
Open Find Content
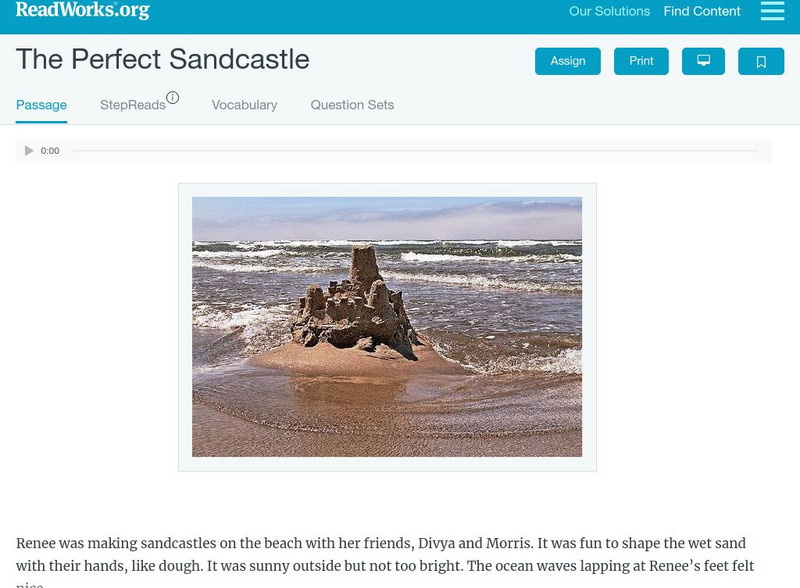click(700, 12)
